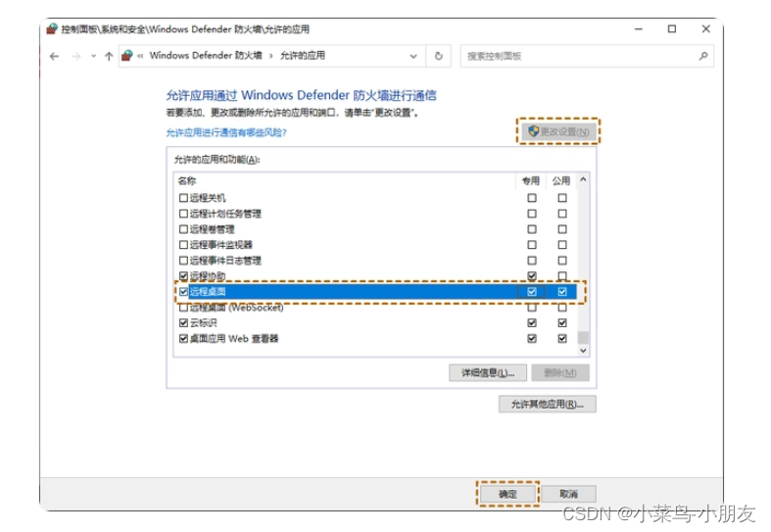Close the firewall window
The width and height of the screenshot is (771, 532).
click(705, 29)
